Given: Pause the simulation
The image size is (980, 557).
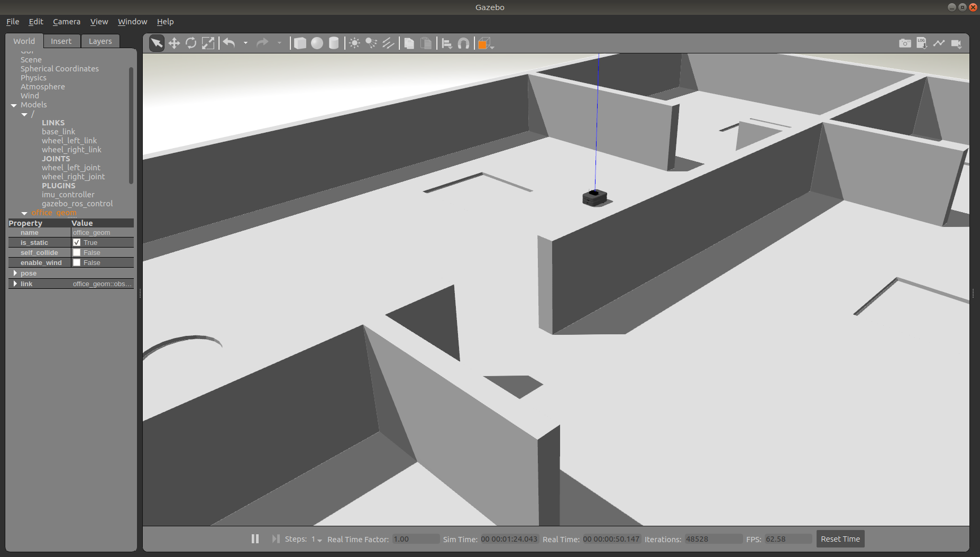Looking at the screenshot, I should point(255,539).
